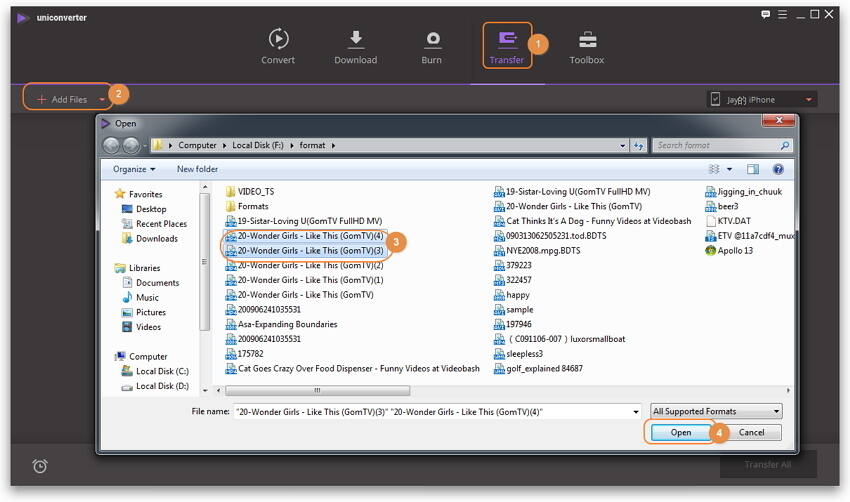The image size is (850, 502).
Task: Open the Organize menu
Action: point(134,169)
